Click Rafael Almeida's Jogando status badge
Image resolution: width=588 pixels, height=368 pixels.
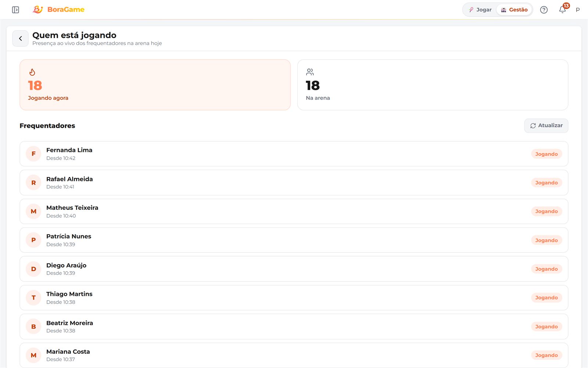[546, 183]
